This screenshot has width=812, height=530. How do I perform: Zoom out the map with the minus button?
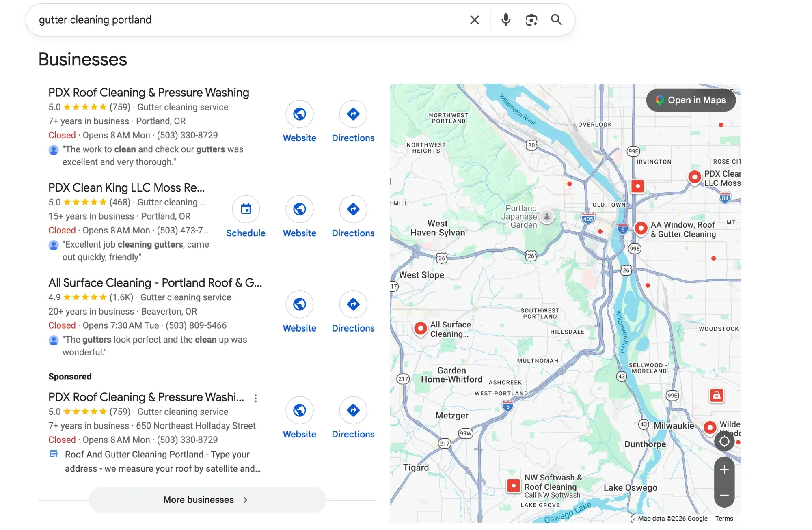tap(724, 495)
